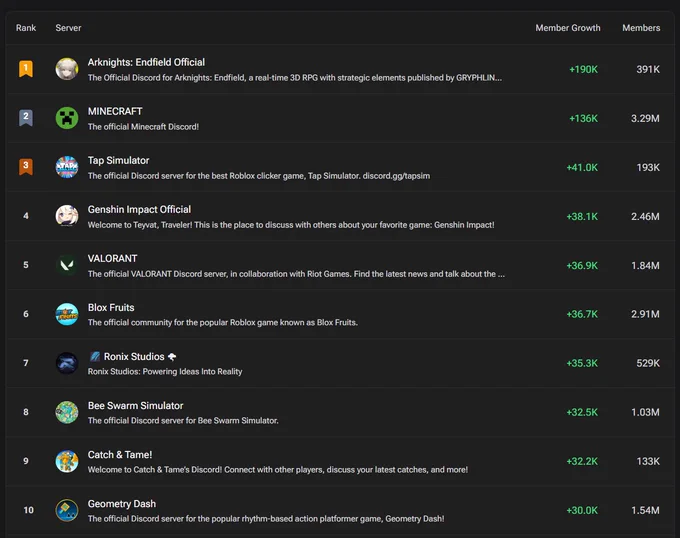Viewport: 680px width, 538px height.
Task: Click the +36.7K growth value
Action: point(582,314)
